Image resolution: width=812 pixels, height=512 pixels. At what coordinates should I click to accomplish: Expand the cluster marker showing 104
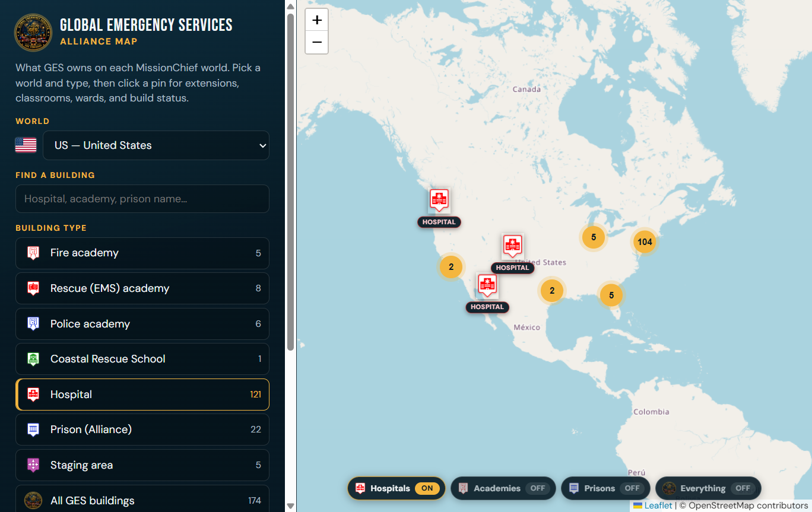click(x=645, y=241)
